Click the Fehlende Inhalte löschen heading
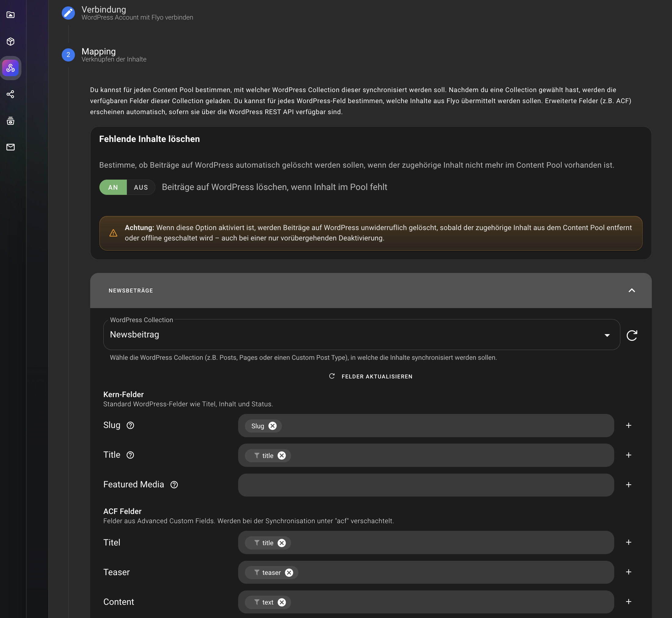This screenshot has width=672, height=618. point(150,139)
